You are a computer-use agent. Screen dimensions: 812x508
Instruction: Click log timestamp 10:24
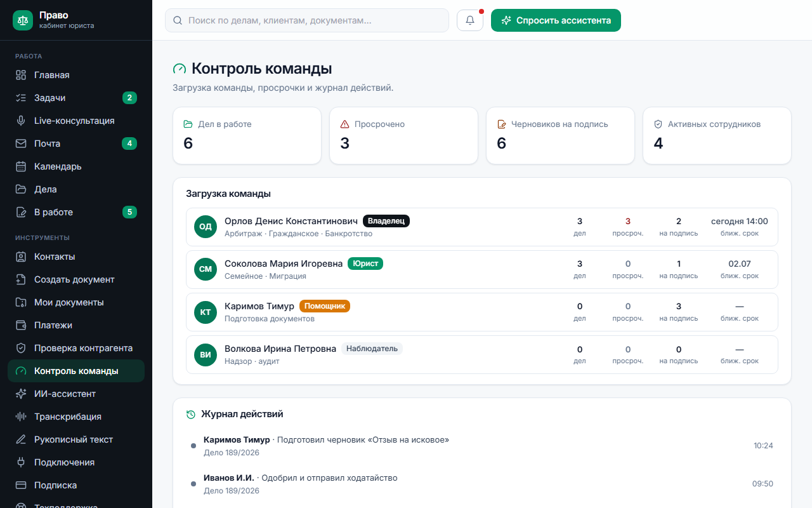[763, 446]
